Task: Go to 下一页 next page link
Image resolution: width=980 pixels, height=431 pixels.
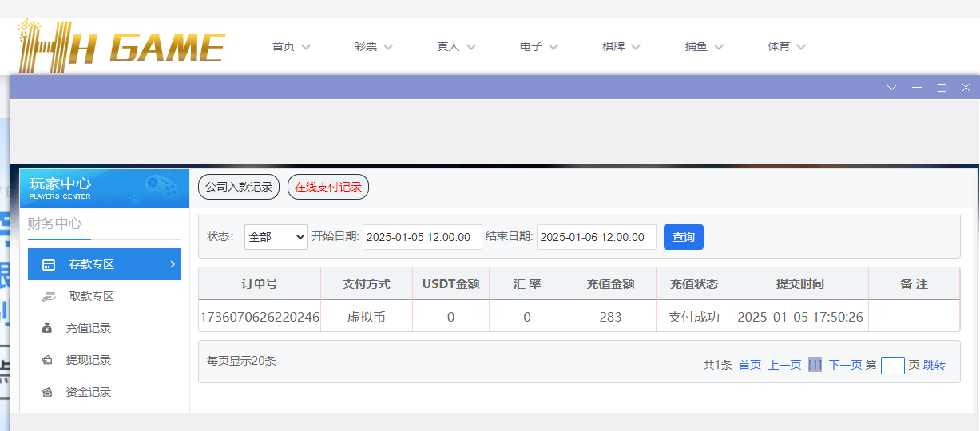Action: click(x=846, y=365)
